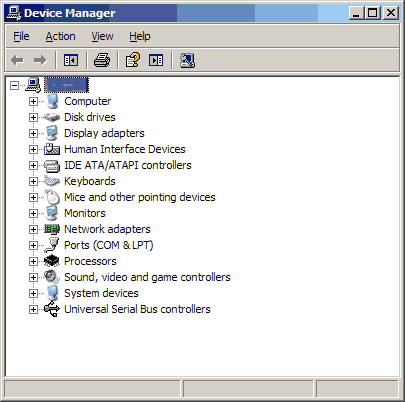Open the File menu
The height and width of the screenshot is (402, 405).
(x=21, y=36)
